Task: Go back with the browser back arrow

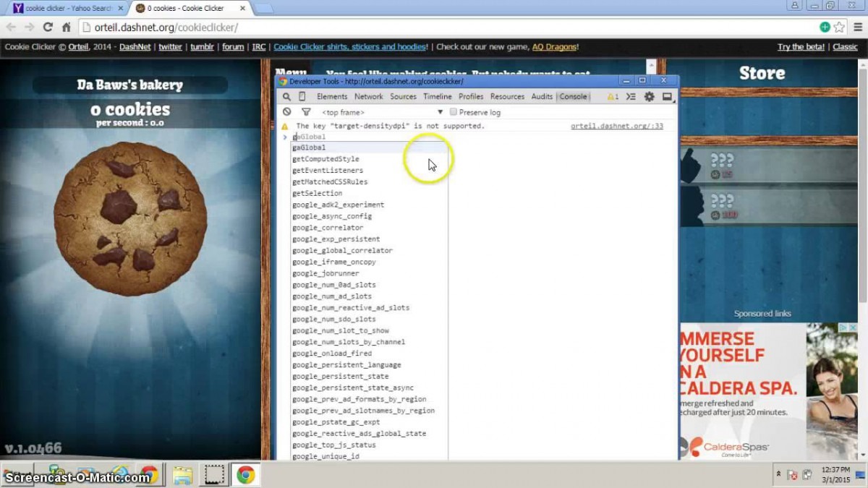Action: pos(11,27)
